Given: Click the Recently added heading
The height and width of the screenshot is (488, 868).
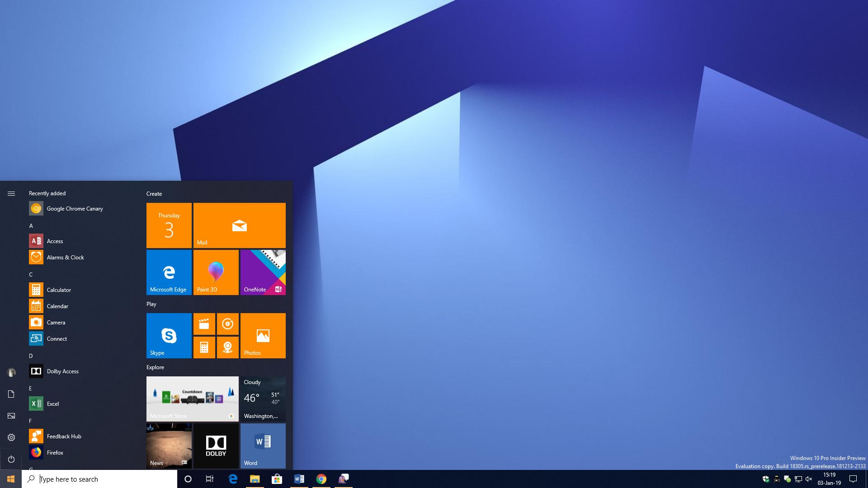Looking at the screenshot, I should coord(47,193).
